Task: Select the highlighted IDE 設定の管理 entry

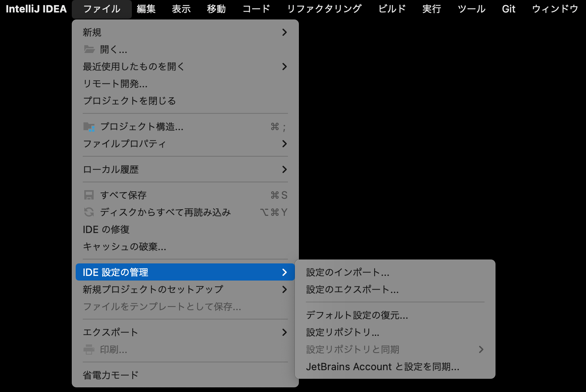Action: click(185, 272)
